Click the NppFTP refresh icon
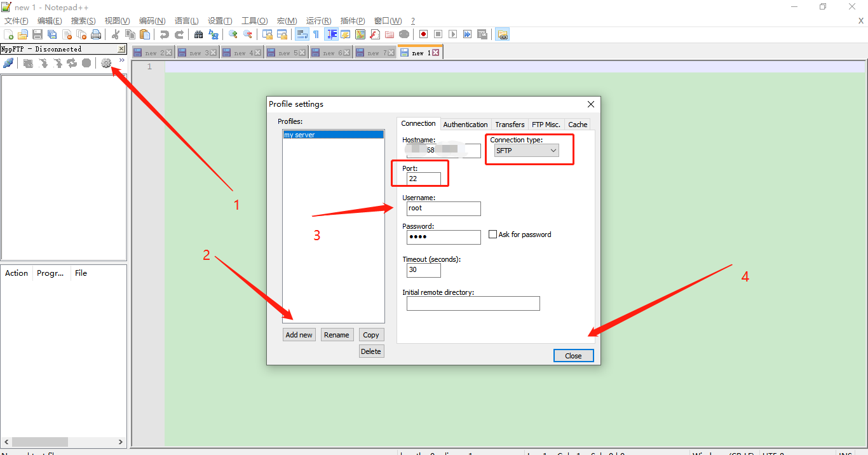The image size is (868, 455). pyautogui.click(x=72, y=63)
